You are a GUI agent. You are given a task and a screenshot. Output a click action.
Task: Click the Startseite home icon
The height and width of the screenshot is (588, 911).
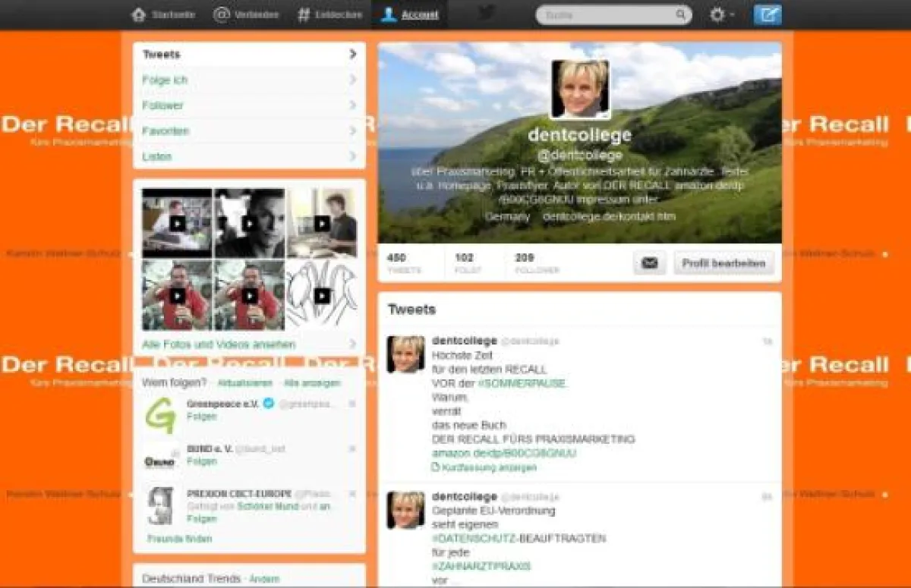(139, 14)
